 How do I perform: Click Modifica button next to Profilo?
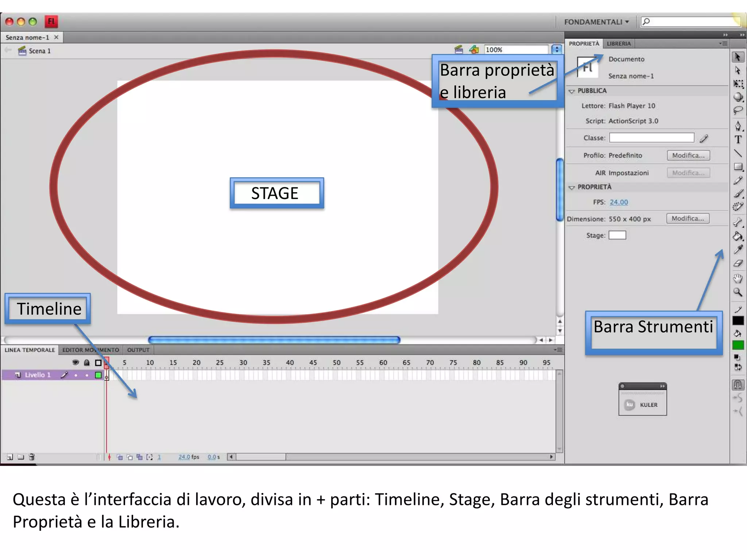coord(688,155)
